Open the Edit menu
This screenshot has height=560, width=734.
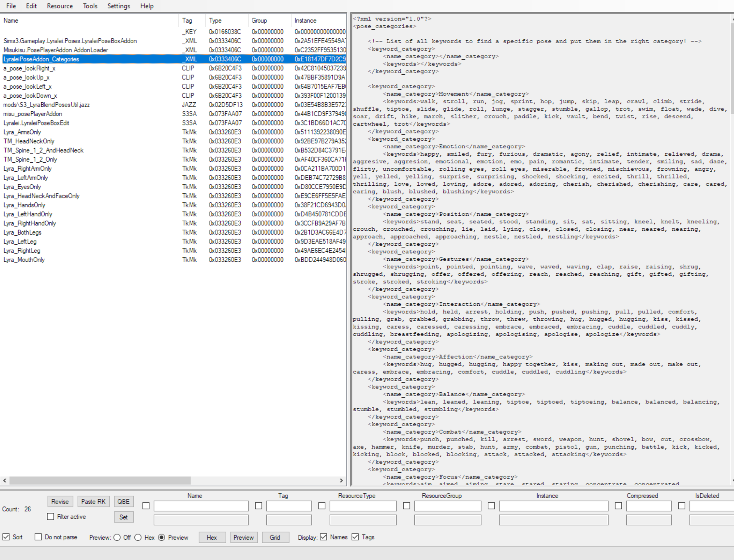coord(31,6)
